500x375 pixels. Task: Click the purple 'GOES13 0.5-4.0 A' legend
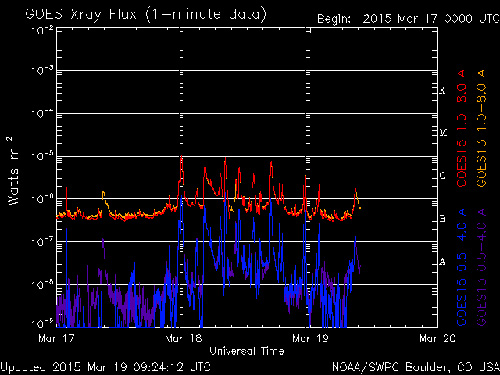click(482, 267)
